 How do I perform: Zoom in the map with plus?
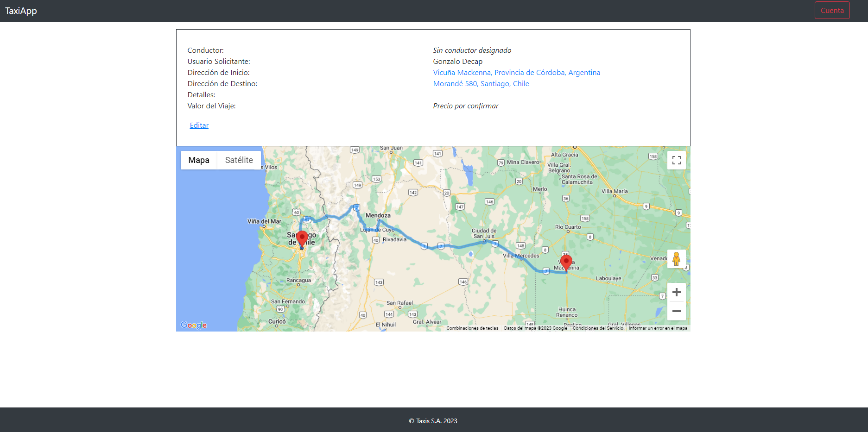[x=676, y=292]
